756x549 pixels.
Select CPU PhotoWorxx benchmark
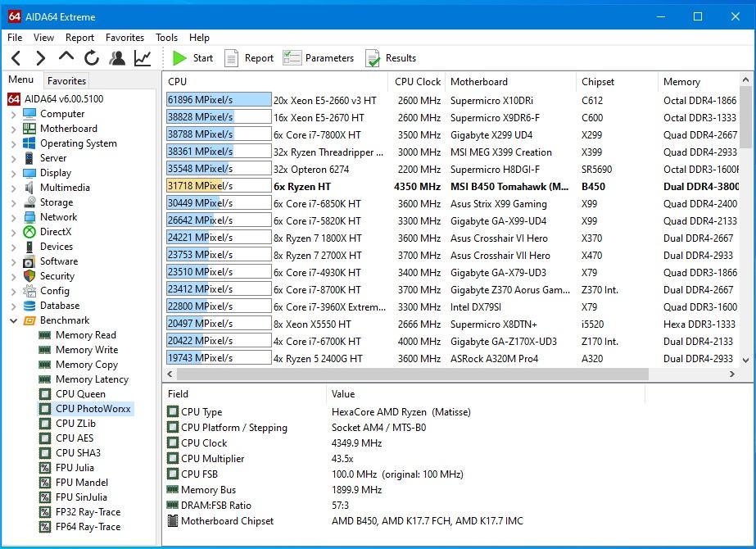pyautogui.click(x=93, y=409)
